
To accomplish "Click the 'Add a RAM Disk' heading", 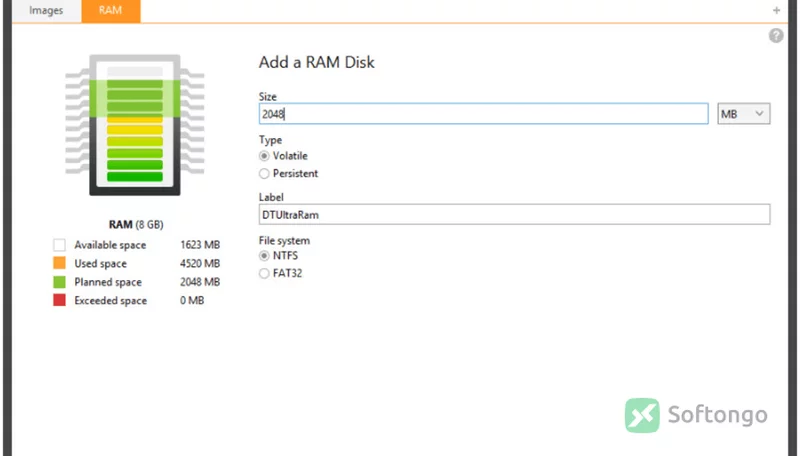I will (x=316, y=62).
